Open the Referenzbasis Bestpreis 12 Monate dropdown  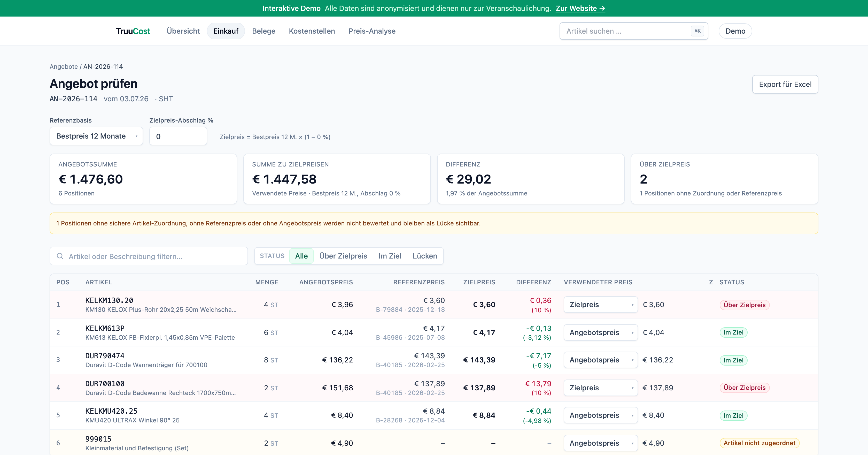[x=96, y=136]
